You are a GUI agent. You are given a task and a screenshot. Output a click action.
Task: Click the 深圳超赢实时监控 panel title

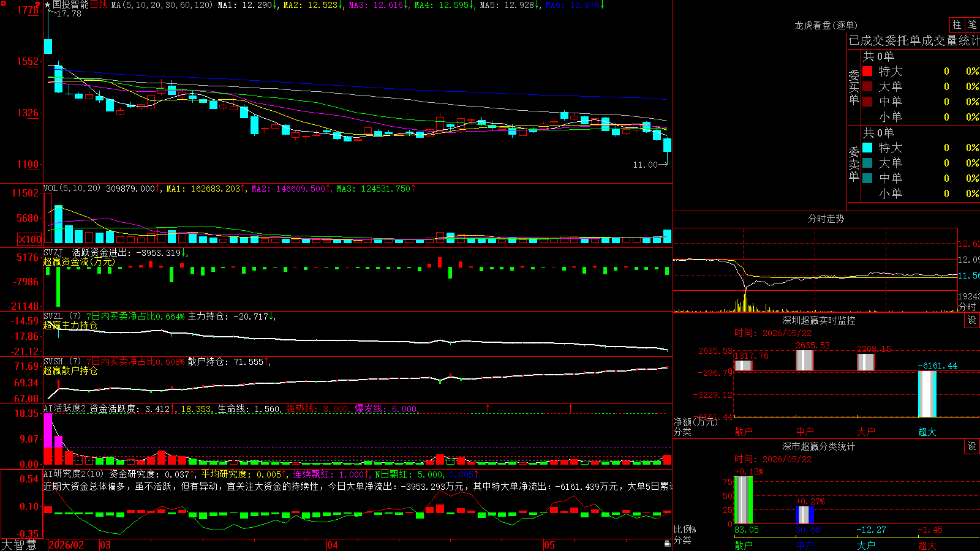[819, 320]
